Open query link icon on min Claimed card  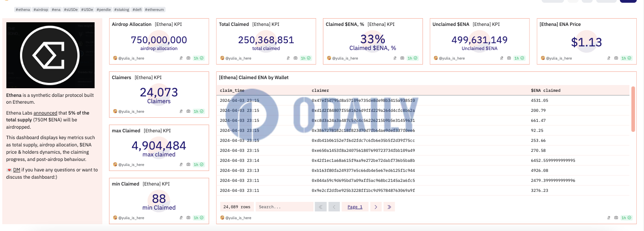pos(181,218)
